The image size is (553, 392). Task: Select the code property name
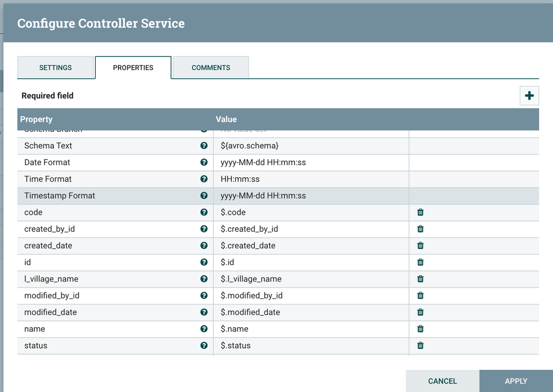tap(33, 212)
